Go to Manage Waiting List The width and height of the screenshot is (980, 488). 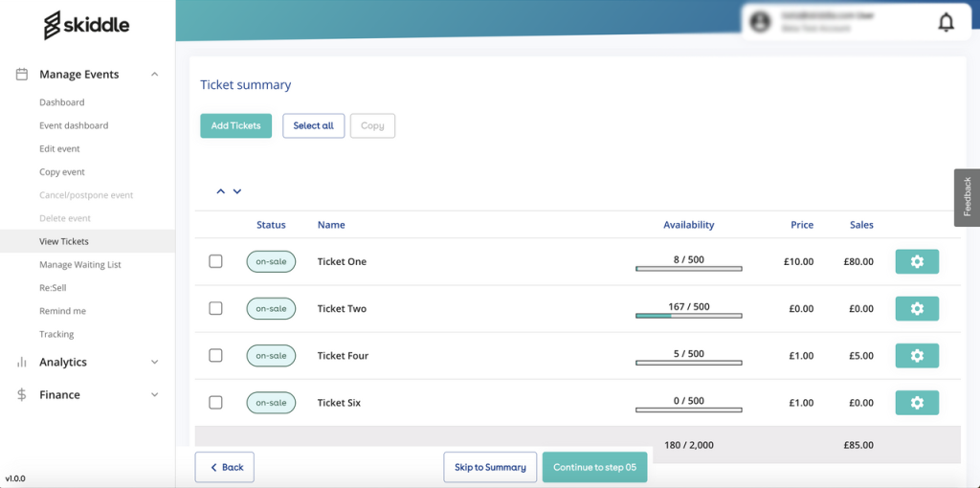point(80,265)
